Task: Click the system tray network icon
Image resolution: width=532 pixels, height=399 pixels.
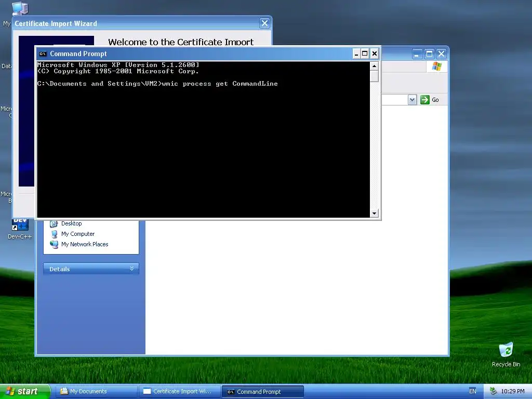Action: point(493,391)
